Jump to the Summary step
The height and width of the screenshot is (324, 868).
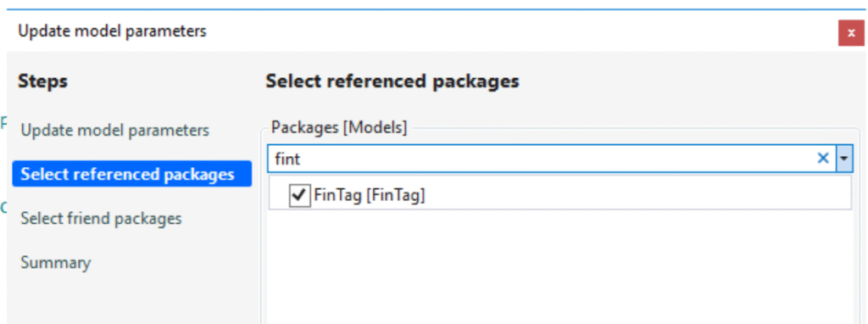coord(56,263)
